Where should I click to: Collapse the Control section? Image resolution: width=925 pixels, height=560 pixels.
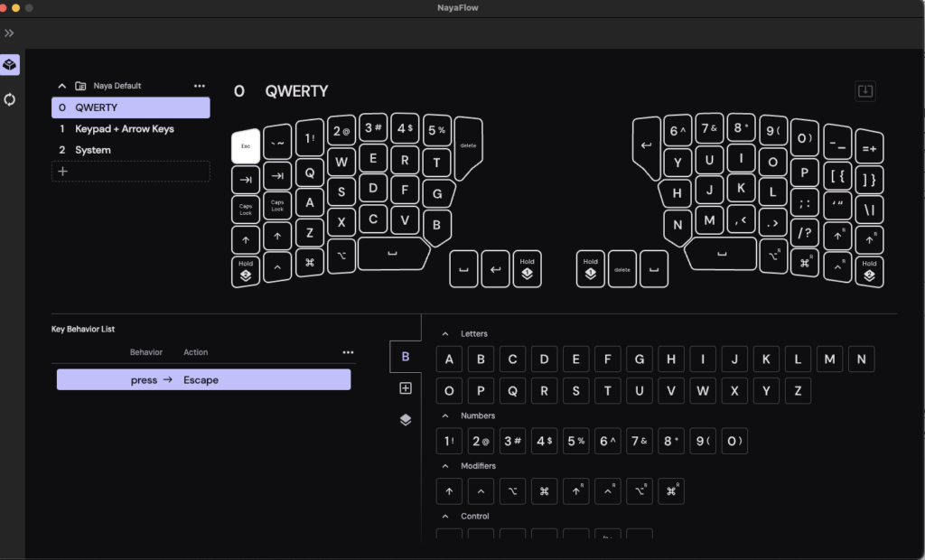pyautogui.click(x=445, y=517)
